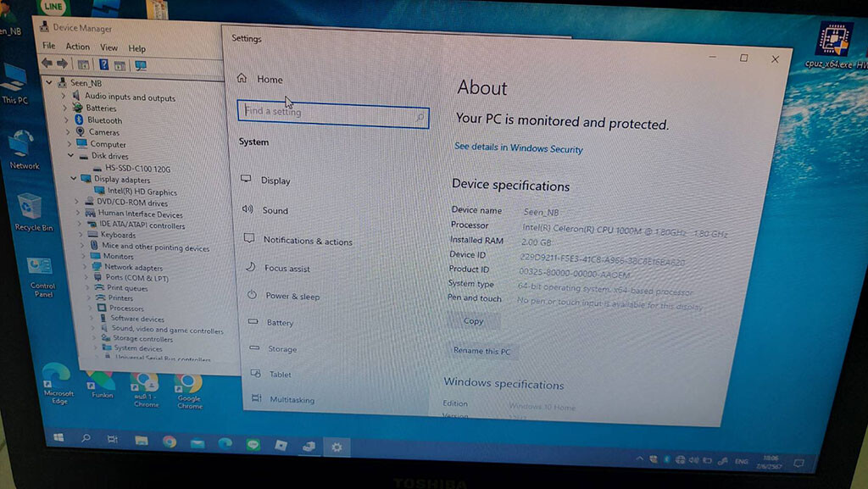Open the Sound settings page

(x=275, y=211)
